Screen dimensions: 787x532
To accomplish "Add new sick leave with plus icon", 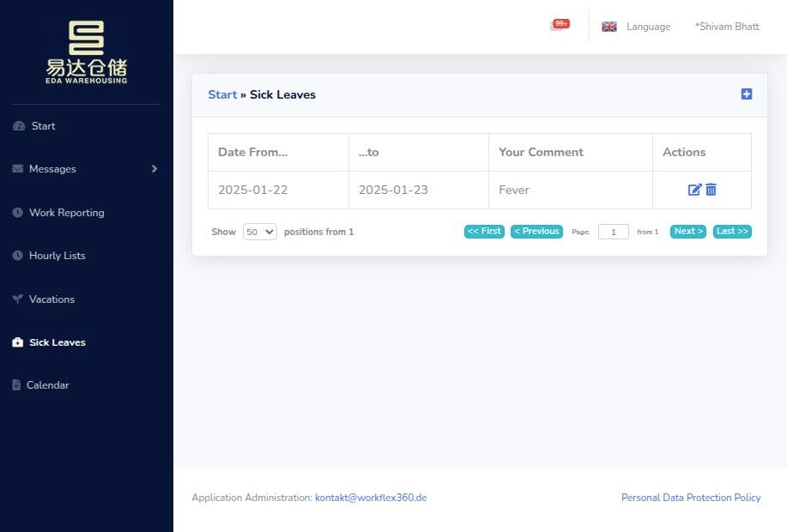I will (747, 94).
